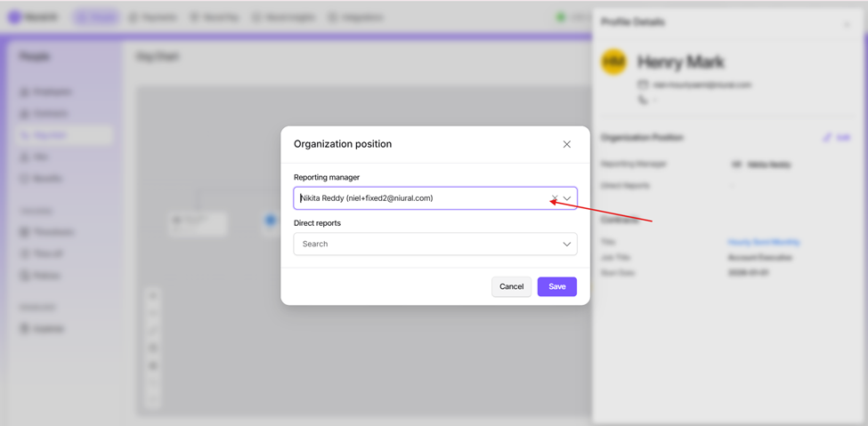The width and height of the screenshot is (868, 426).
Task: Select Benefits in the left sidebar
Action: click(47, 179)
